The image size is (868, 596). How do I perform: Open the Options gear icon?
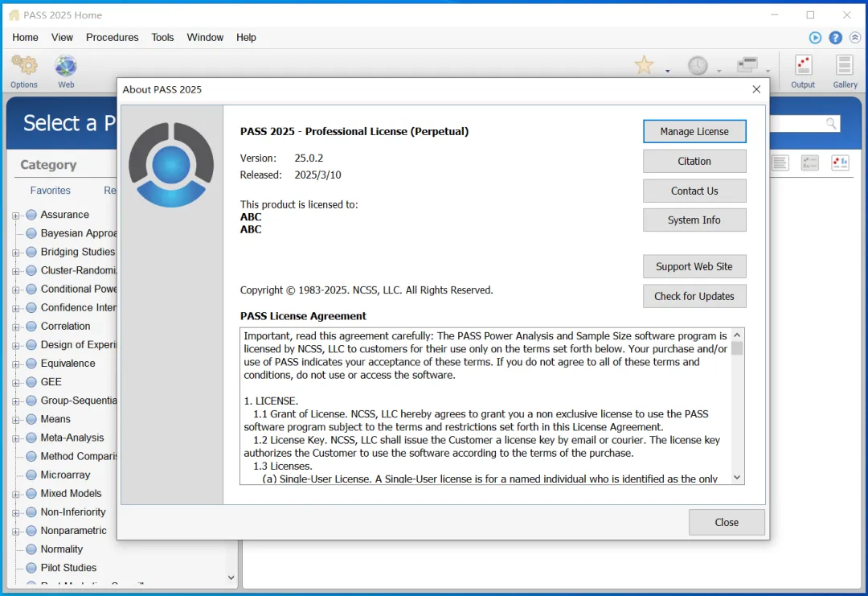pyautogui.click(x=24, y=66)
